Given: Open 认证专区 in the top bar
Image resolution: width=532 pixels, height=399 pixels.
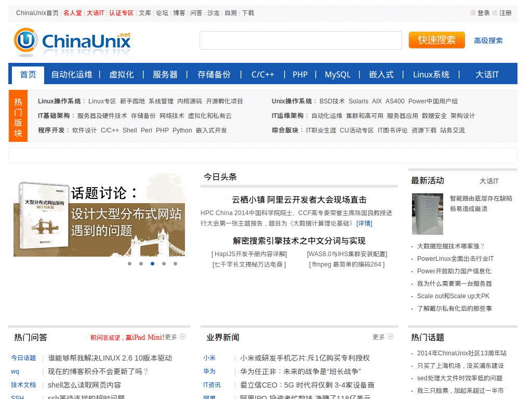Looking at the screenshot, I should [122, 13].
